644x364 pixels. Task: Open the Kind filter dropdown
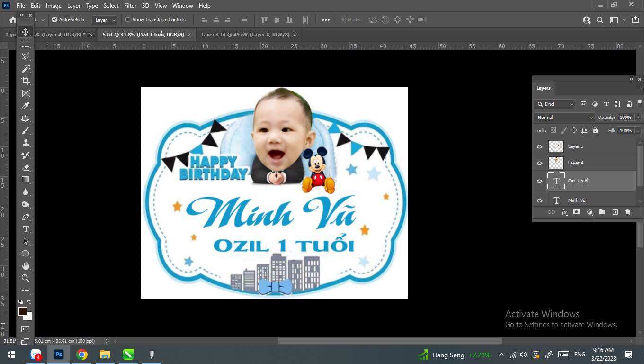click(555, 104)
